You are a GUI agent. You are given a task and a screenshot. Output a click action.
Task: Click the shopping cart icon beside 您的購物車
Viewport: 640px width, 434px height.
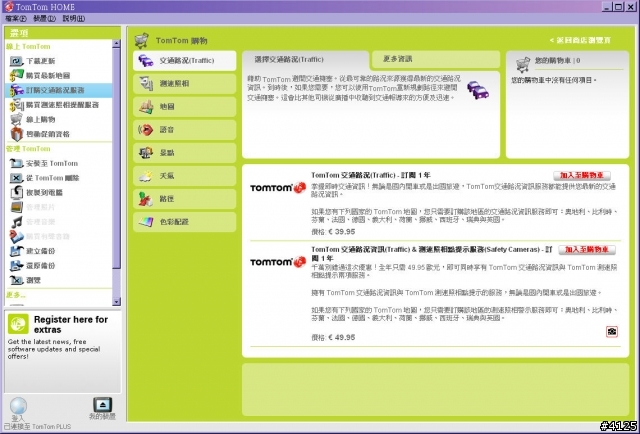tap(523, 64)
